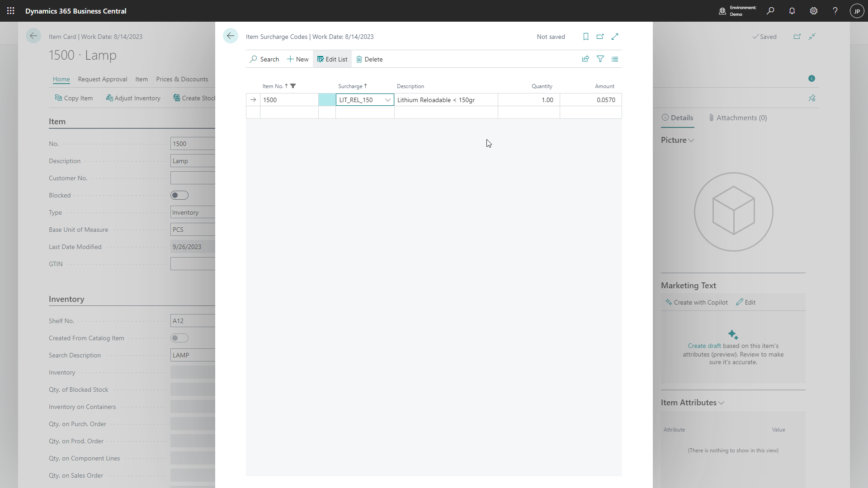This screenshot has width=868, height=488.
Task: Toggle the Blocked switch for Lamp item
Action: (x=179, y=195)
